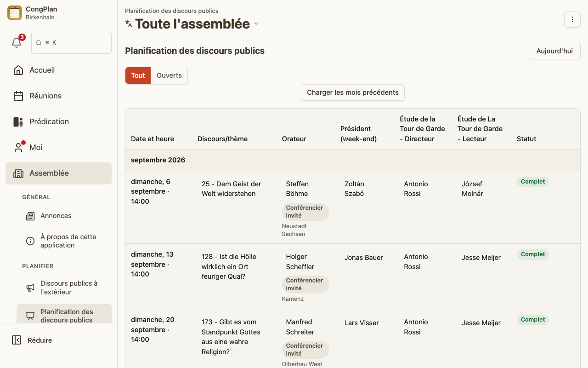Click the Statut column header
Viewport: 588px width, 368px height.
click(x=526, y=139)
